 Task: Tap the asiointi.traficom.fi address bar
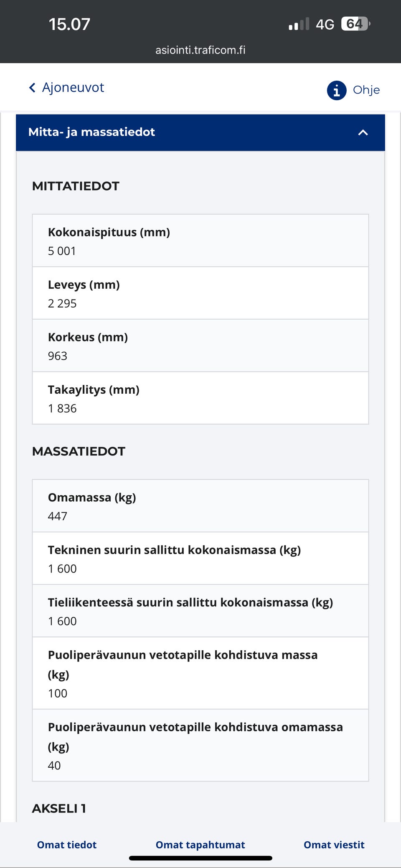(x=200, y=50)
